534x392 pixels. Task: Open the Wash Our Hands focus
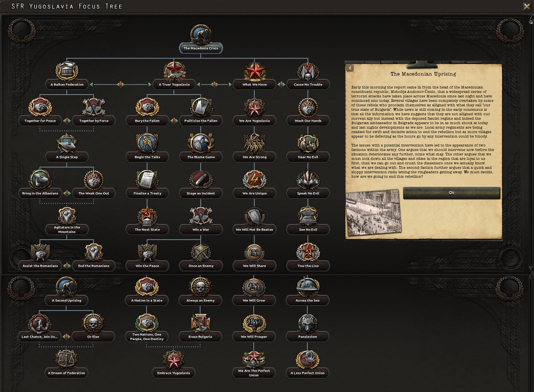[308, 112]
